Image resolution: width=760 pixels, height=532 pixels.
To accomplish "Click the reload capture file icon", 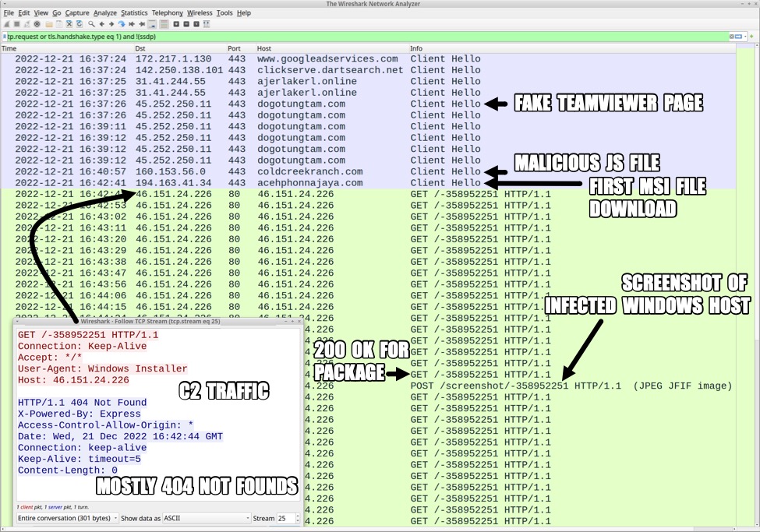I will 79,24.
